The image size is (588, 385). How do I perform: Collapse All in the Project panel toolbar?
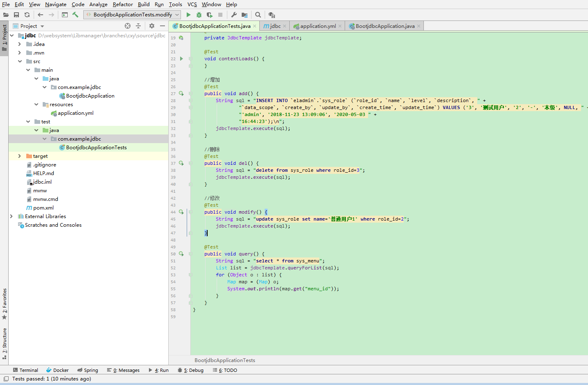139,26
